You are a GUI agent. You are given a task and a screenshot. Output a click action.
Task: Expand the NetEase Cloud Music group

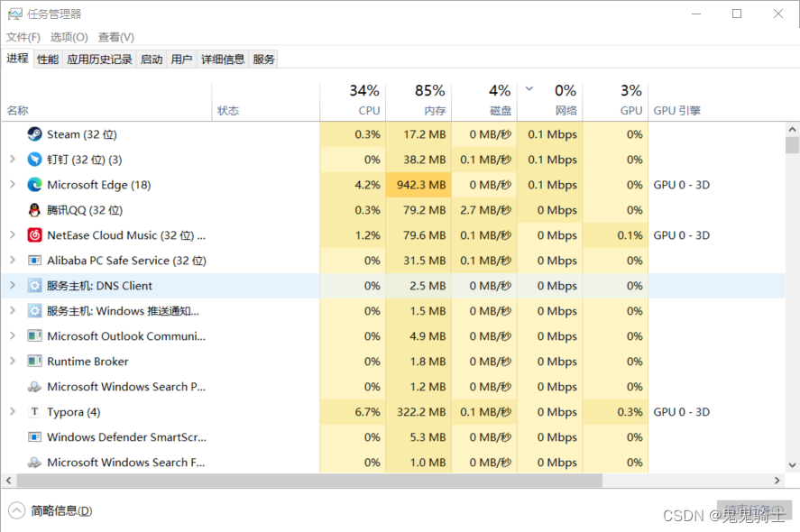point(13,234)
